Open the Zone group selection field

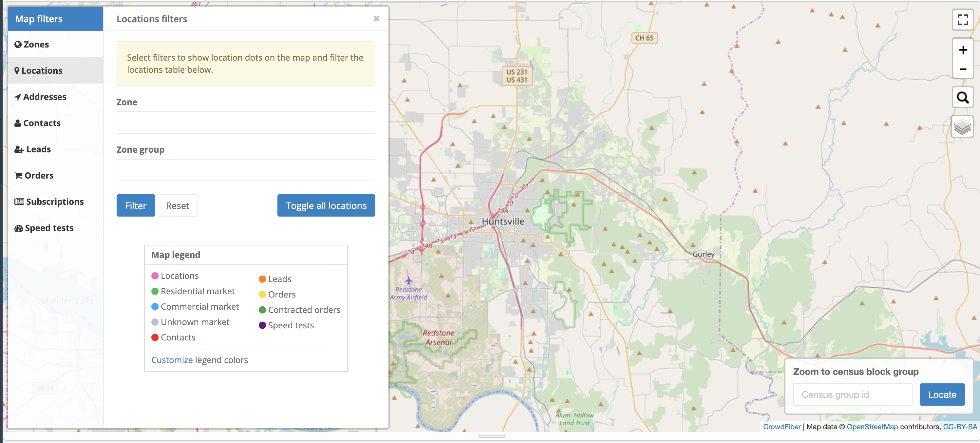click(x=246, y=170)
